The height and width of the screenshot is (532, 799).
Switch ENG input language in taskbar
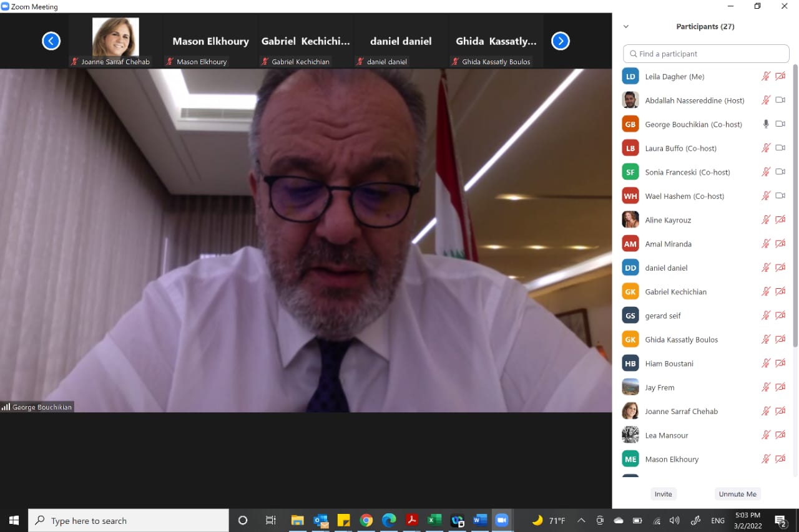click(x=718, y=520)
